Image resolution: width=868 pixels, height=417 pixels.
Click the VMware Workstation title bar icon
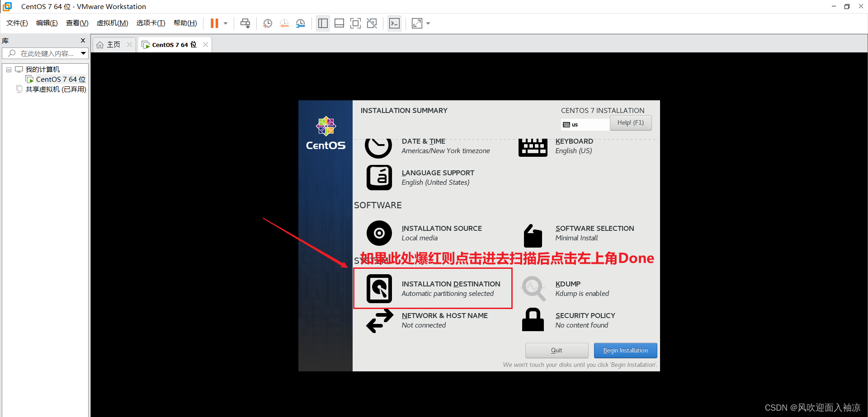pos(7,6)
